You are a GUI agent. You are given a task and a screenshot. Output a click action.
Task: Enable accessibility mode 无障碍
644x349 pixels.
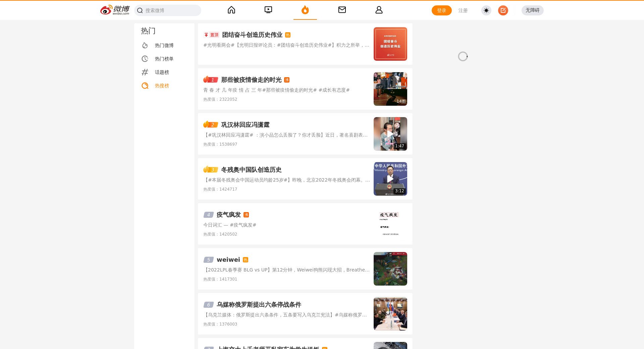(532, 10)
